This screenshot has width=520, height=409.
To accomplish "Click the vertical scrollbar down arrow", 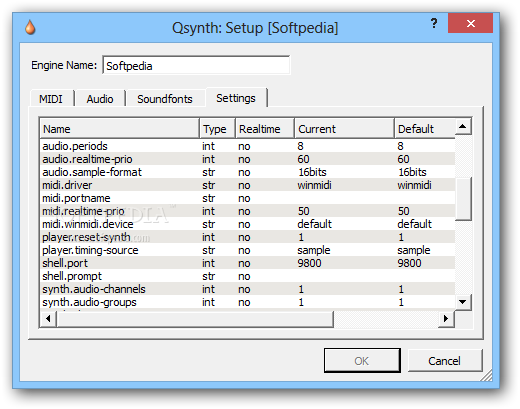I will point(463,302).
